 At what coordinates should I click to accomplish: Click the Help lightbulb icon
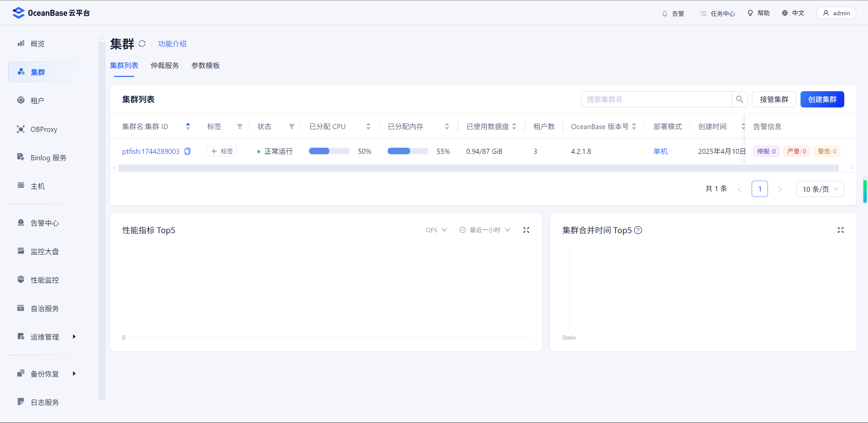750,13
